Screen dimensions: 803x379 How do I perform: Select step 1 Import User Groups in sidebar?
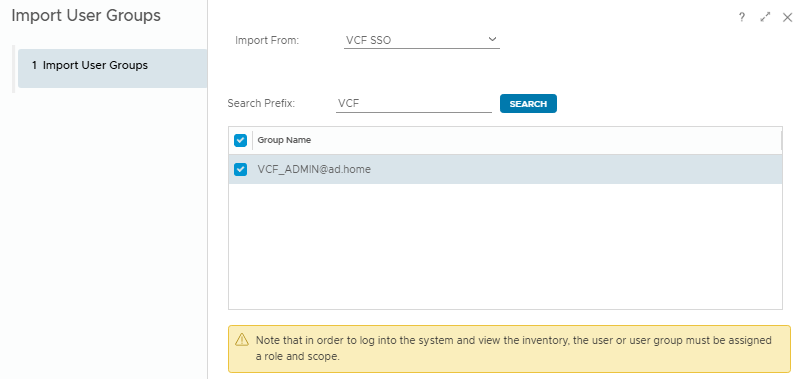[112, 68]
